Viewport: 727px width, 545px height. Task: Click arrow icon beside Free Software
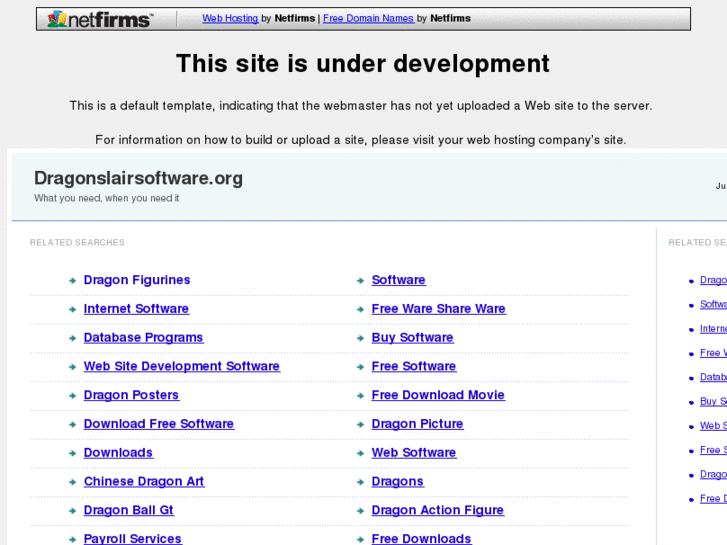coord(360,367)
